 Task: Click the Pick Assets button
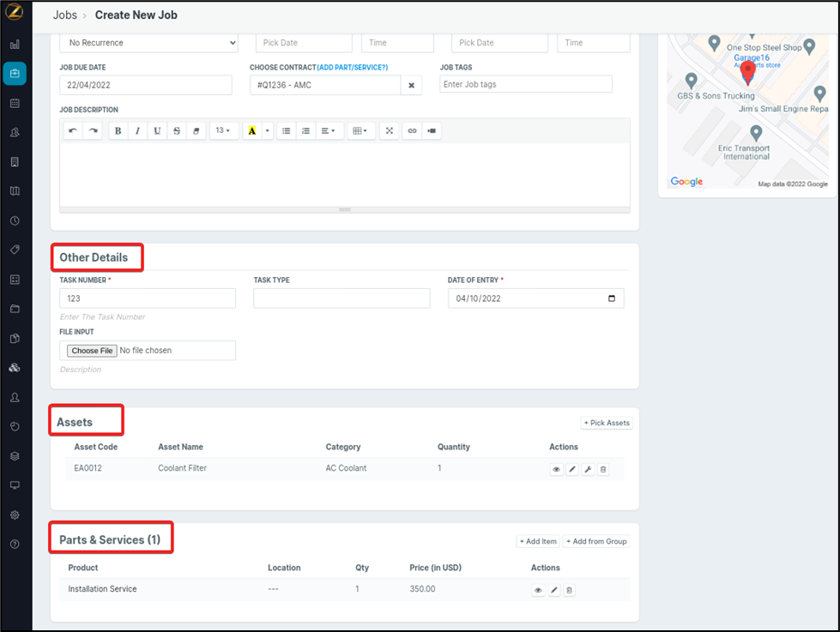[x=607, y=423]
